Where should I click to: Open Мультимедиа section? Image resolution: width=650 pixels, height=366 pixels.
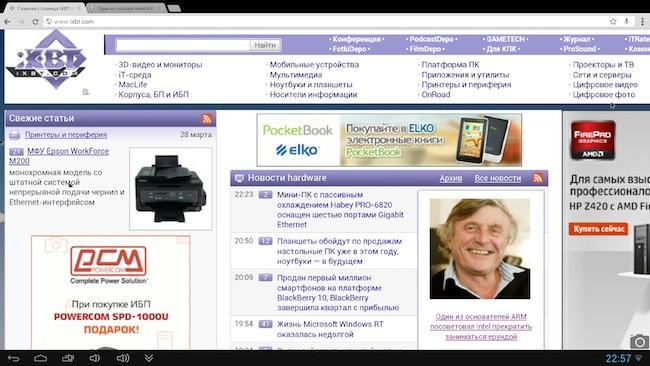pyautogui.click(x=296, y=75)
